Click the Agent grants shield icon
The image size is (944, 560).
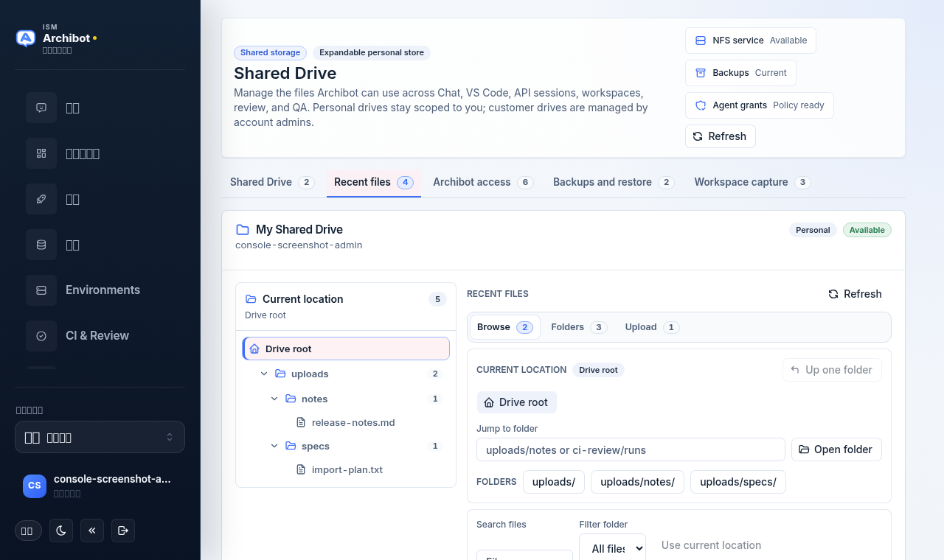click(701, 105)
